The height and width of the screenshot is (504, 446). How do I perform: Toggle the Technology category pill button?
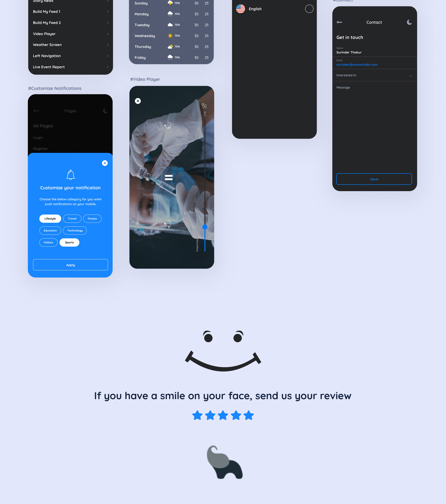point(75,230)
